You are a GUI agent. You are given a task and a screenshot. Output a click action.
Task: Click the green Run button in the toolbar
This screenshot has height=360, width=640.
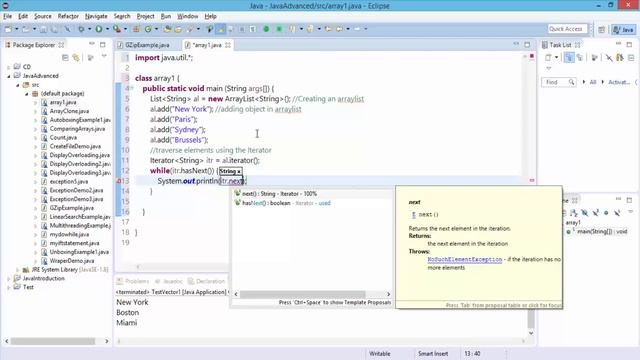[x=99, y=29]
